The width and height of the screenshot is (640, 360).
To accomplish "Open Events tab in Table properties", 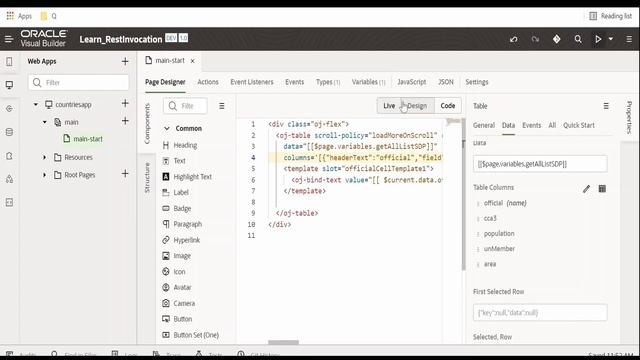I will 531,125.
